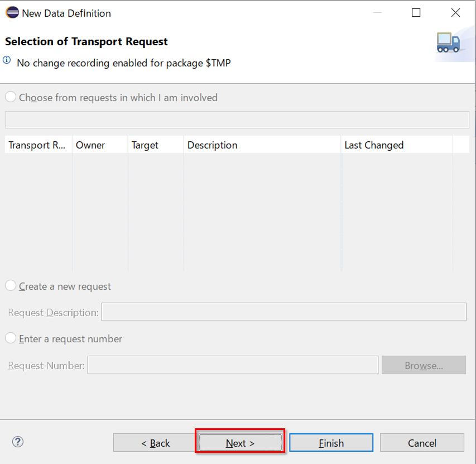Click inside the Request Description field
The image size is (476, 464).
point(283,312)
